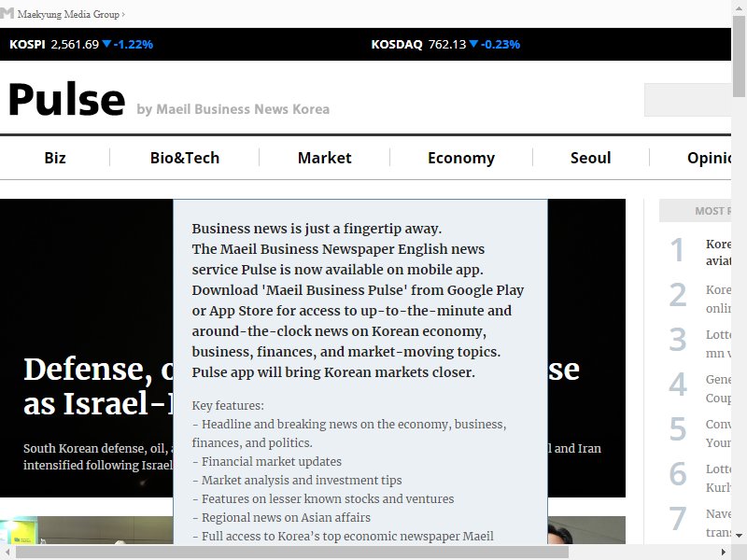Click the search input field

click(687, 100)
